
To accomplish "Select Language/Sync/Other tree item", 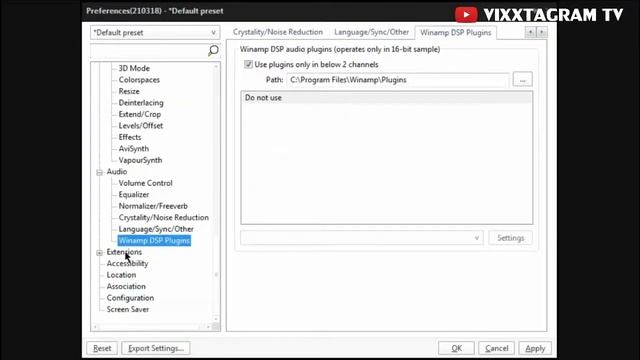I will [156, 229].
